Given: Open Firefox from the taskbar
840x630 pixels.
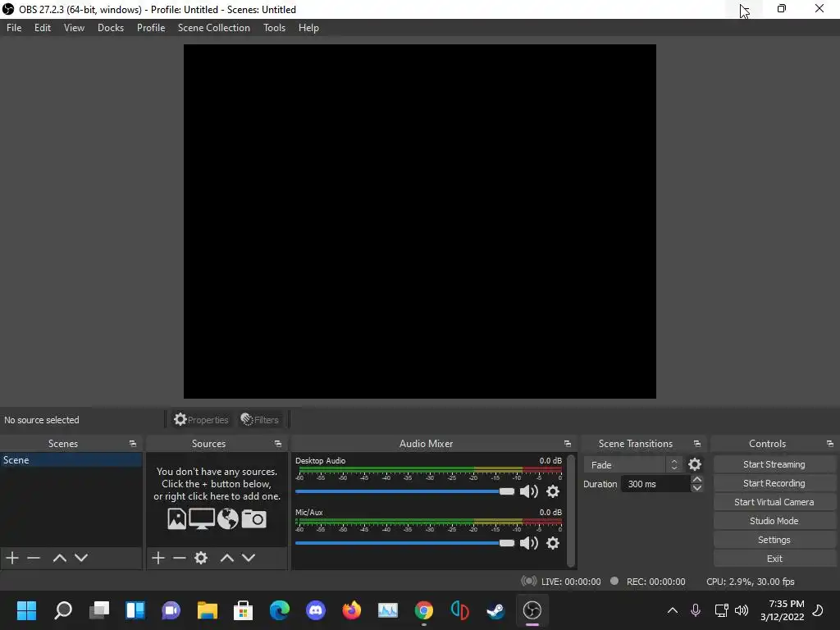Looking at the screenshot, I should (352, 609).
